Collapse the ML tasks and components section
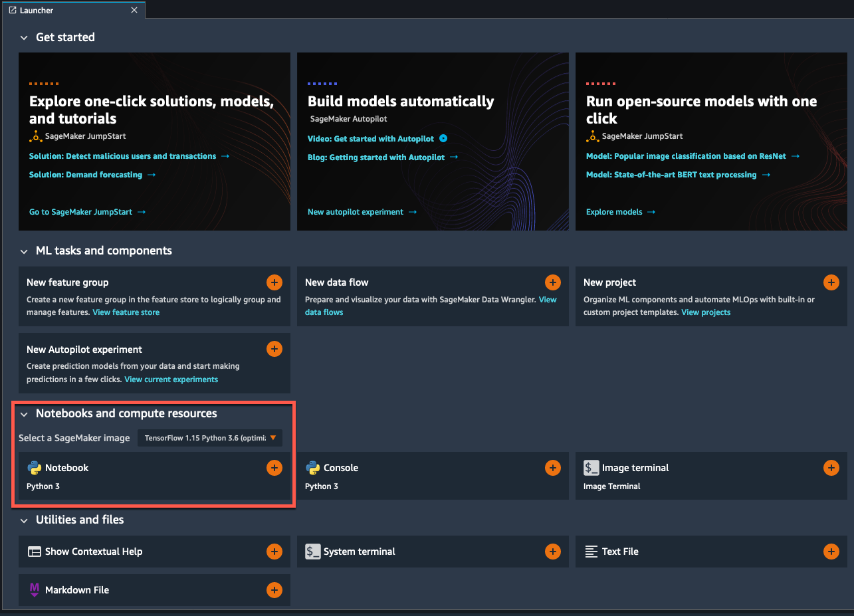Image resolution: width=854 pixels, height=616 pixels. click(x=24, y=251)
